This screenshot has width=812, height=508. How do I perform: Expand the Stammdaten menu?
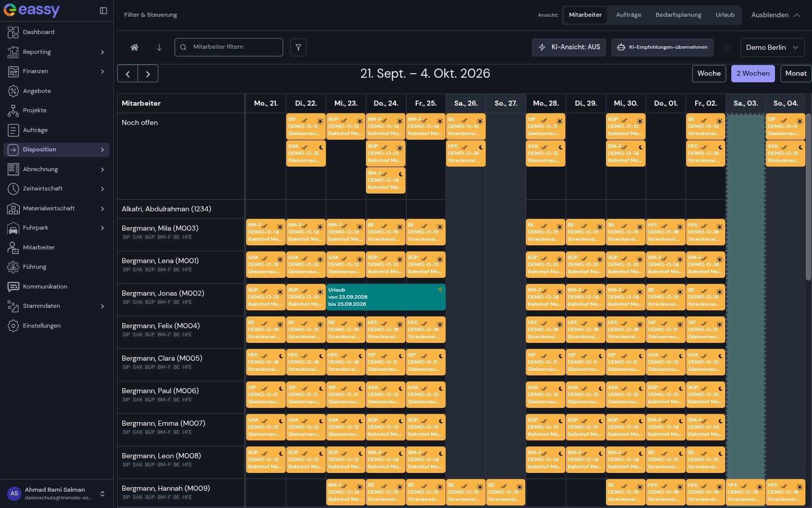pos(56,306)
